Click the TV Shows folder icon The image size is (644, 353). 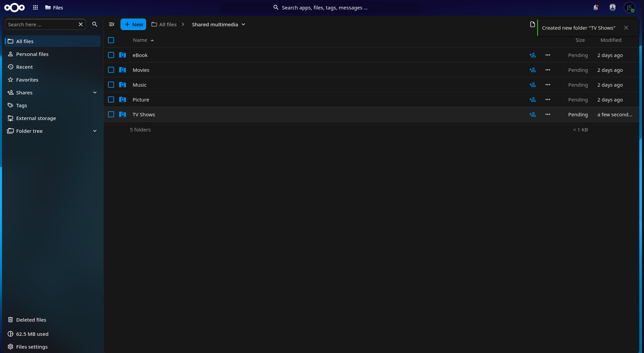(123, 114)
